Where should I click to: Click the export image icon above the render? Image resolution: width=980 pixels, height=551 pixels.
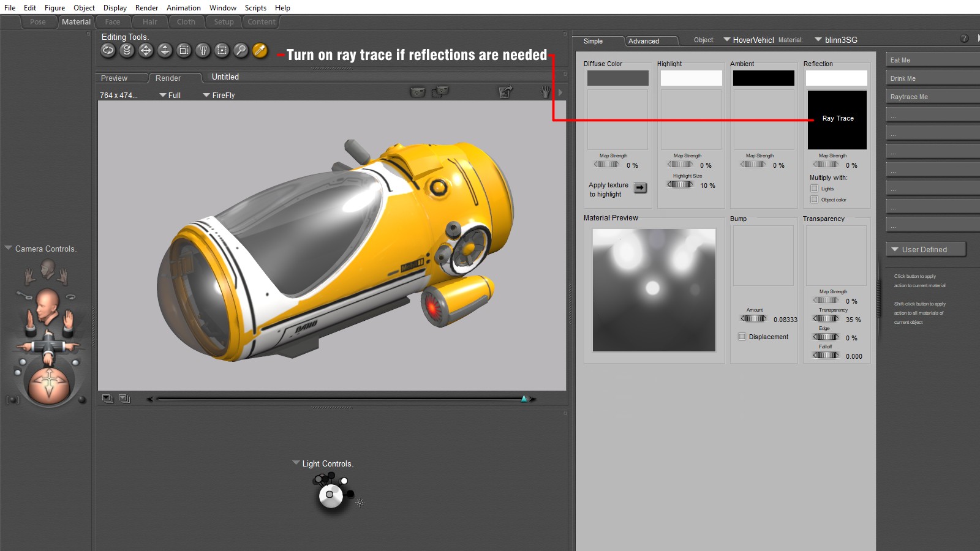pos(505,92)
